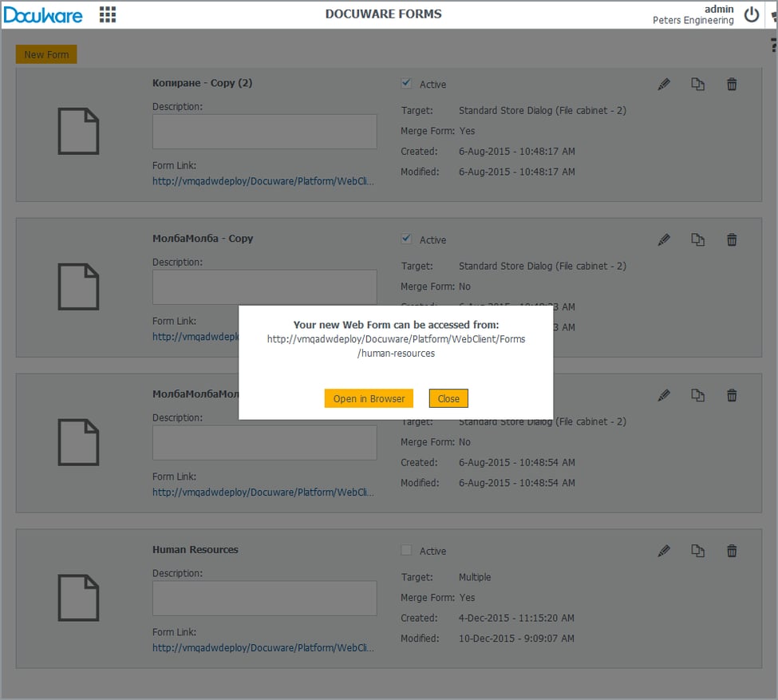This screenshot has height=700, width=778.
Task: Click pencil icon for МолбаМолба - Copy
Action: click(x=664, y=239)
